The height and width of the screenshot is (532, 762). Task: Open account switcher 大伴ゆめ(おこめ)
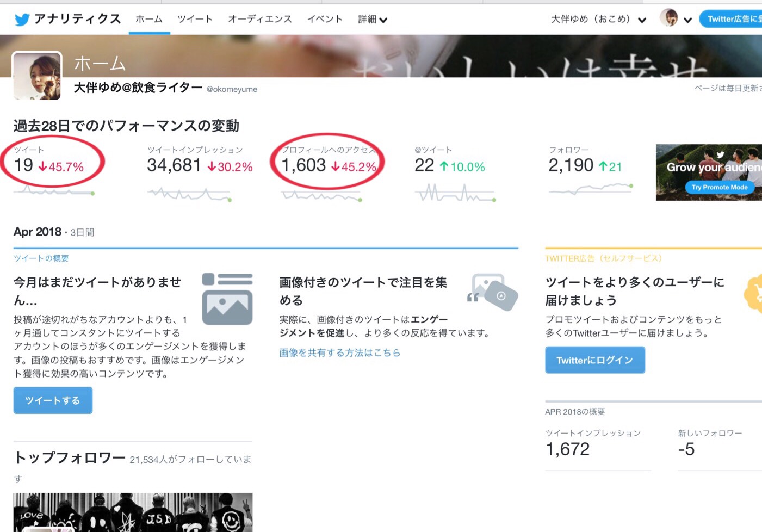598,20
